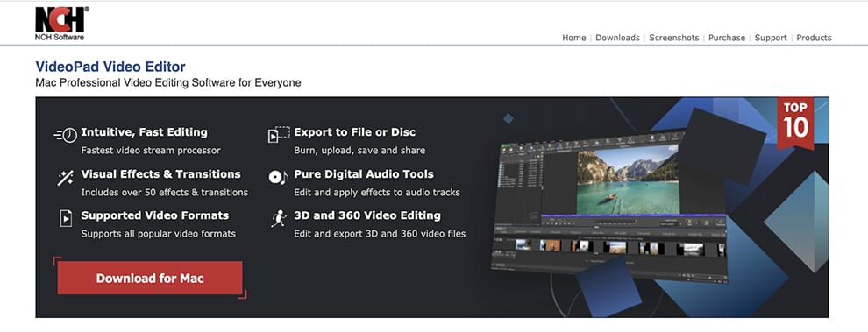This screenshot has height=332, width=868.
Task: Click the 'Visual Effects & Transitions' title text
Action: click(160, 173)
